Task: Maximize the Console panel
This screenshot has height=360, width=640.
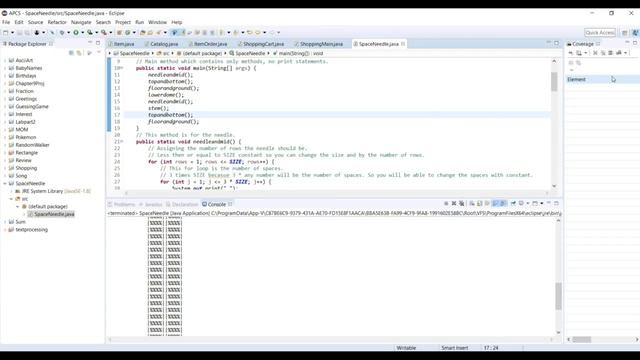Action: (x=556, y=203)
